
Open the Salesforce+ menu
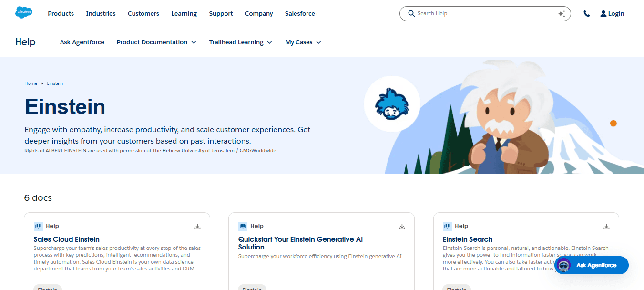(302, 14)
